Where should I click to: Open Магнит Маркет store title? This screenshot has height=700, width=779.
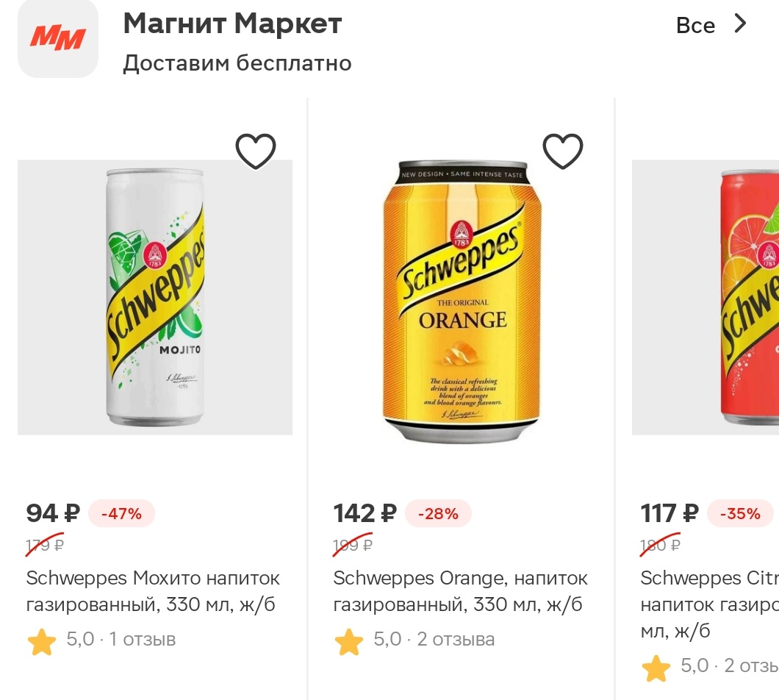point(232,24)
